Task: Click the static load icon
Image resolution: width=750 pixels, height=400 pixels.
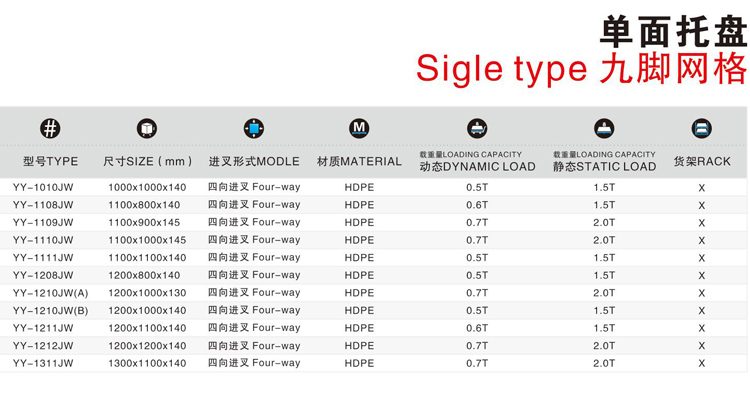Action: 604,128
